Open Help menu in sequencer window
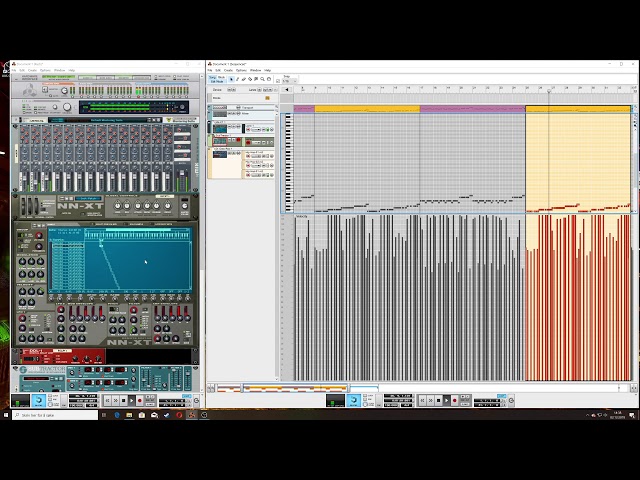 [x=267, y=70]
